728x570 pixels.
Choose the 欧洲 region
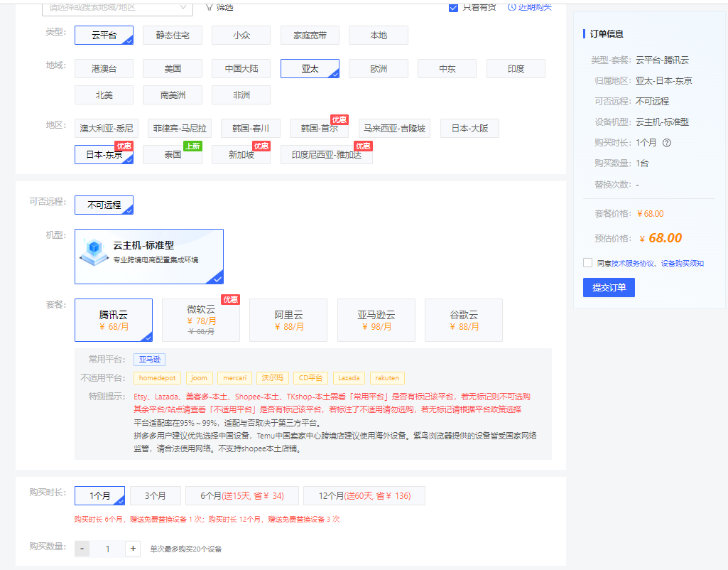[379, 69]
